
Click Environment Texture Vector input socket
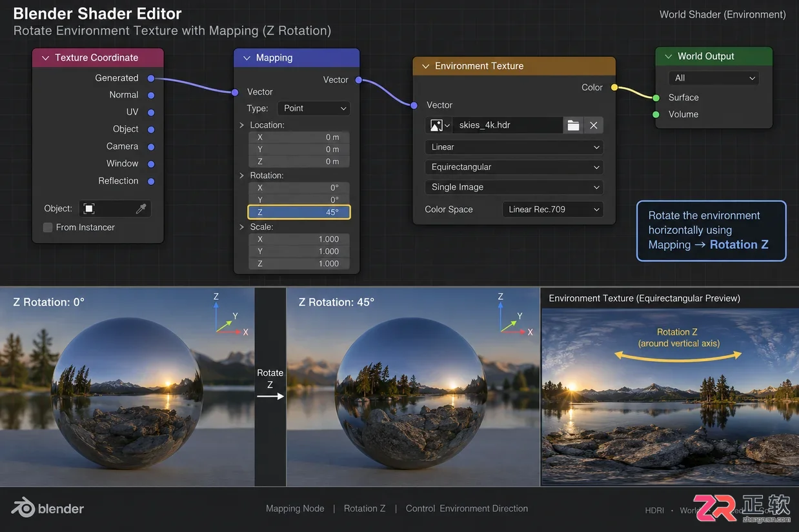coord(414,104)
